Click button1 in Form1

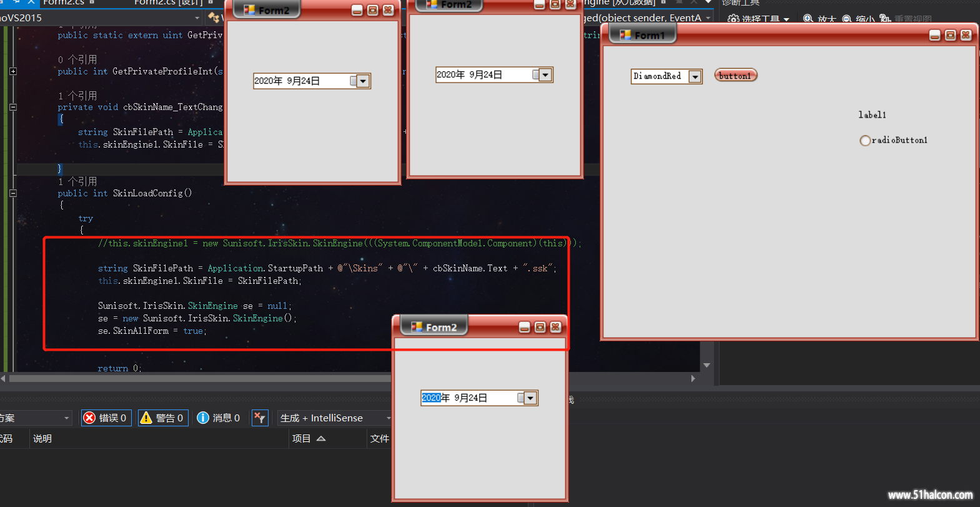[735, 76]
